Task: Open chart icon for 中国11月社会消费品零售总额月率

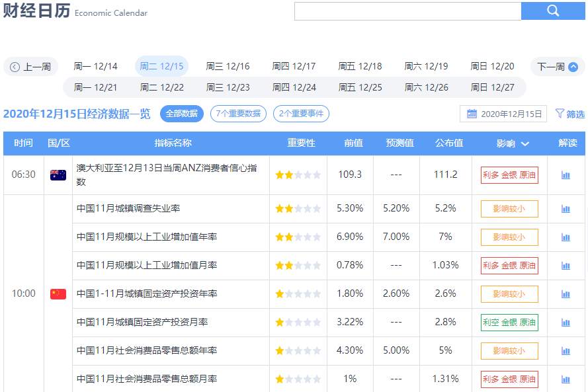Action: [x=566, y=379]
